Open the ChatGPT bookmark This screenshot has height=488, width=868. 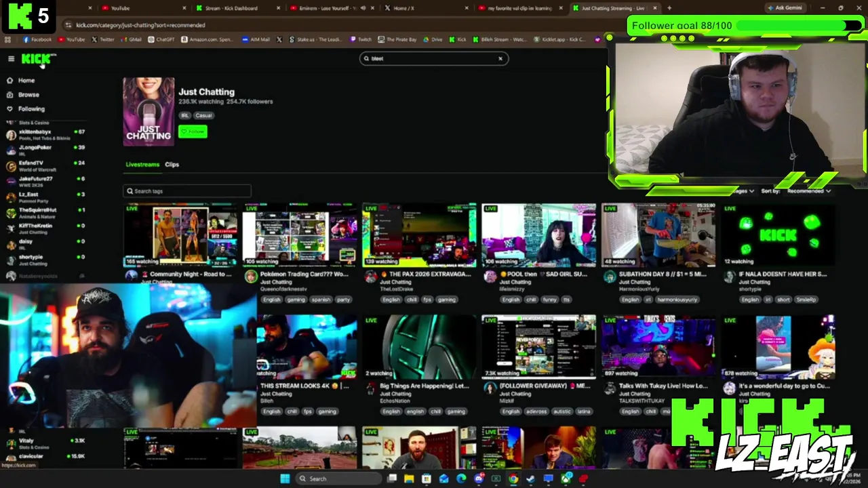161,39
